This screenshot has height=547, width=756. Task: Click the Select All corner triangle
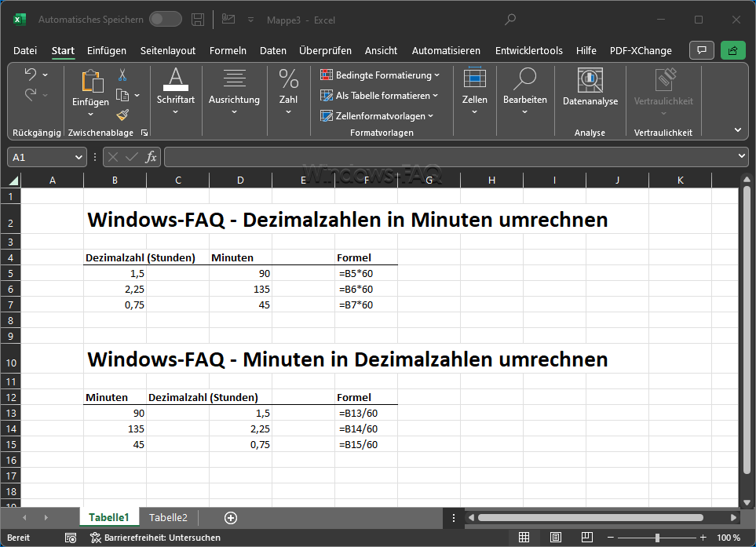click(x=13, y=181)
